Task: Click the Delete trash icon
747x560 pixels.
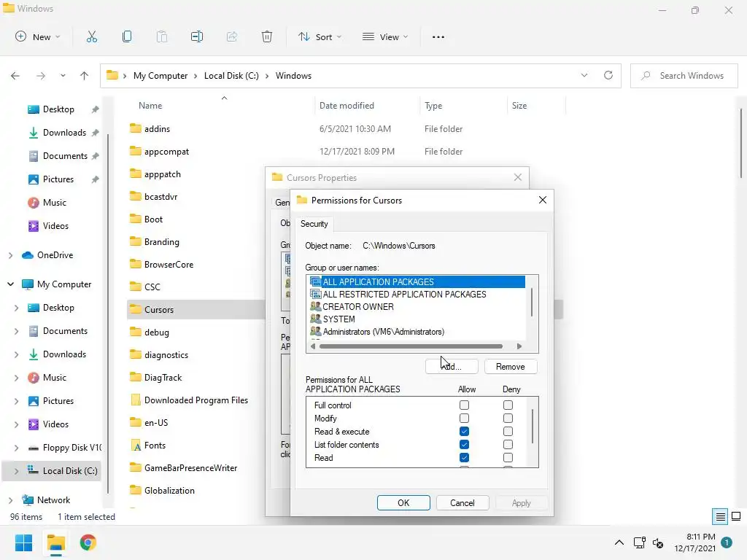Action: pos(267,36)
